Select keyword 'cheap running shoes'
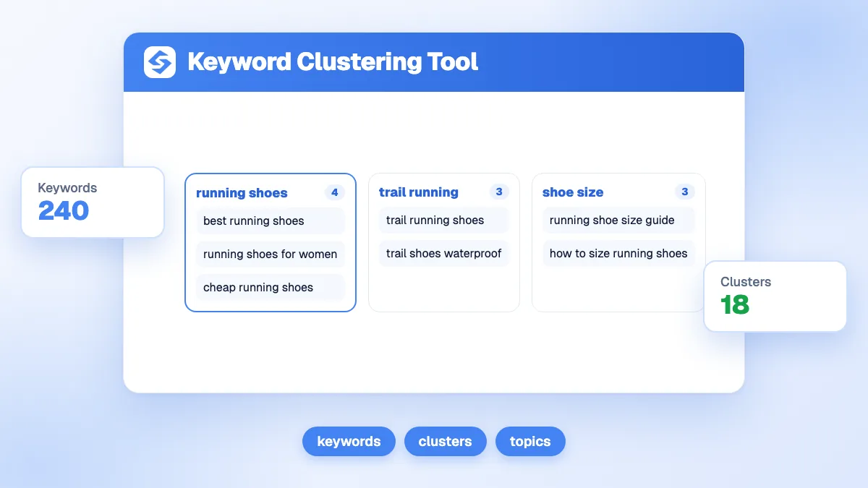Screen dimensions: 868x488 coord(271,288)
